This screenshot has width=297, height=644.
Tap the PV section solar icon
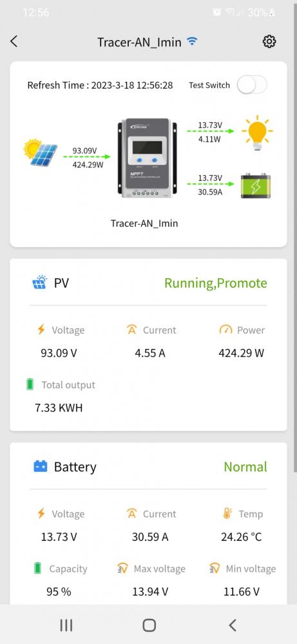(39, 283)
